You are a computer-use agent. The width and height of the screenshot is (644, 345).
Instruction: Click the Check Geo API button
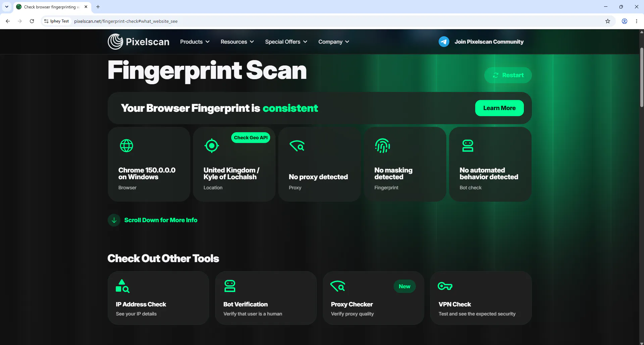(x=251, y=138)
